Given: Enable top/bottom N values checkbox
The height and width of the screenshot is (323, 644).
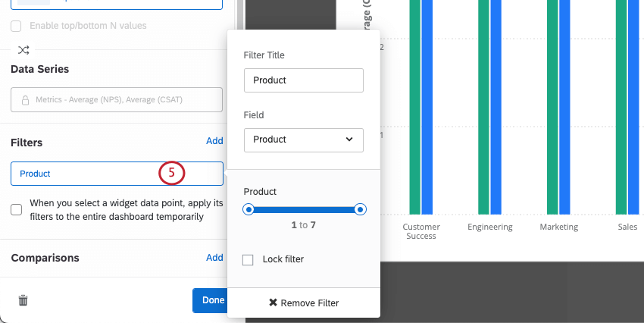Looking at the screenshot, I should coord(16,26).
